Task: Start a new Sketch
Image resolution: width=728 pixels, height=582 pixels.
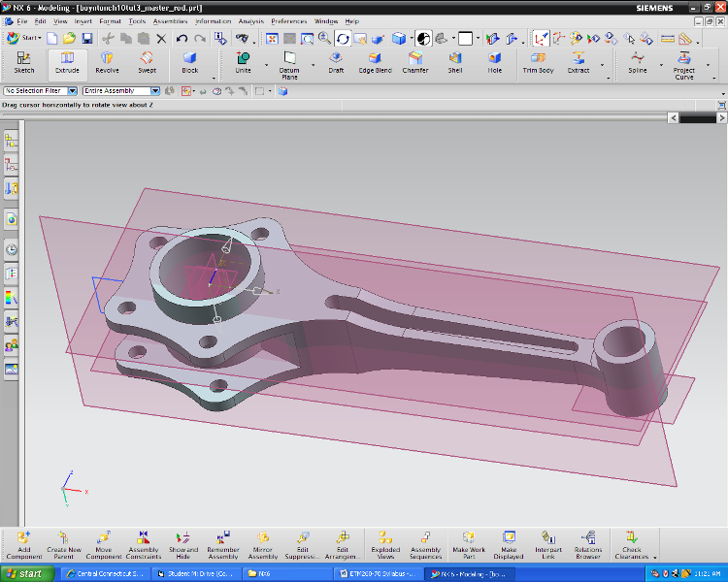Action: (23, 63)
